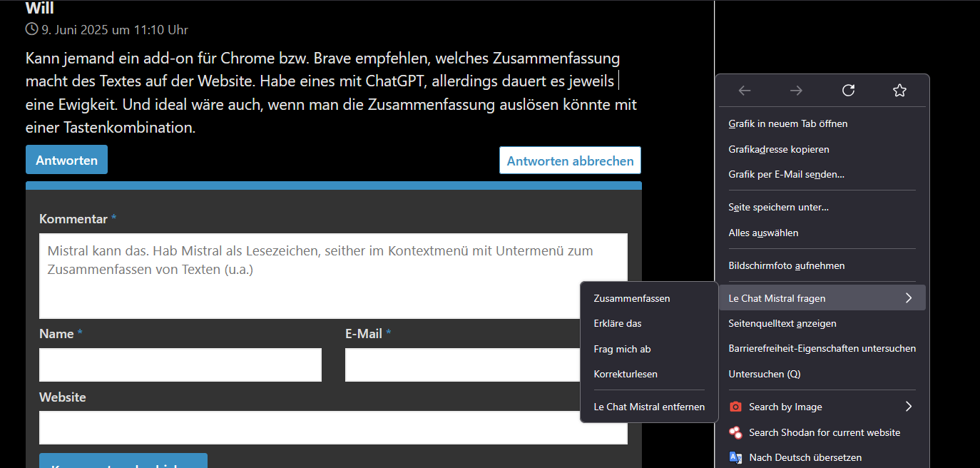Click the forward arrow in context menu

(x=796, y=91)
